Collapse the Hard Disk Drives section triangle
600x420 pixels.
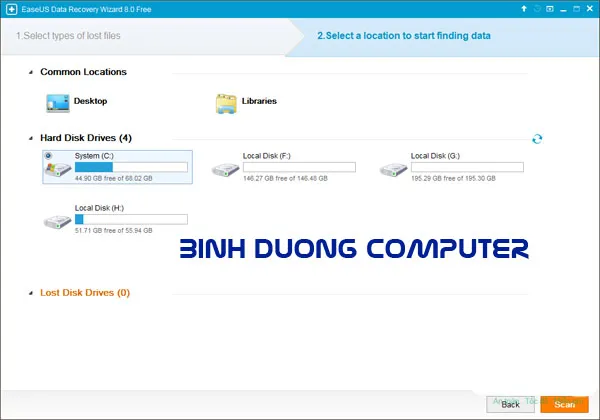coord(31,138)
